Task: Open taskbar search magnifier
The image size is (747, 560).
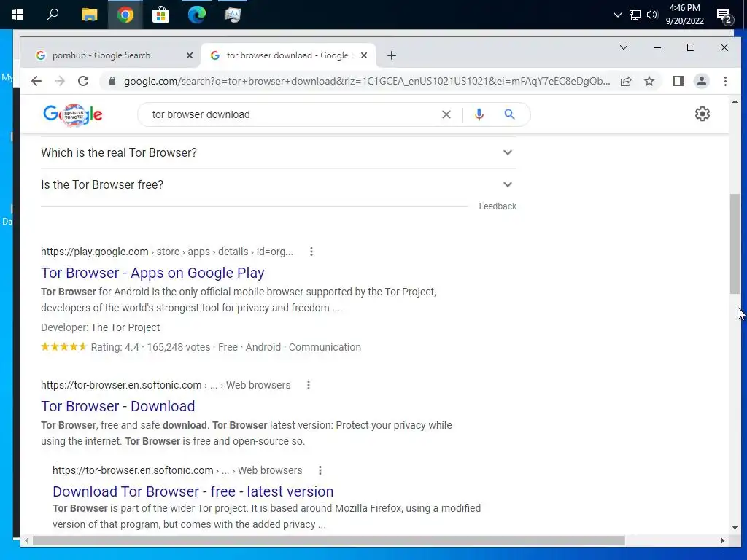Action: (53, 15)
